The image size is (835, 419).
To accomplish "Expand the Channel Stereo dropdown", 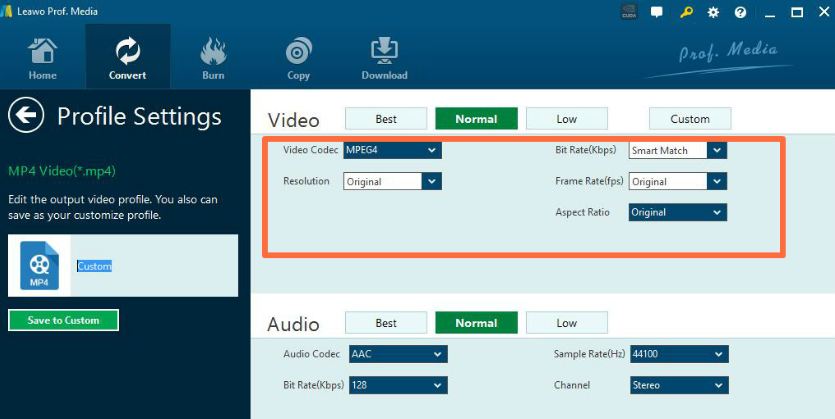I will (680, 385).
